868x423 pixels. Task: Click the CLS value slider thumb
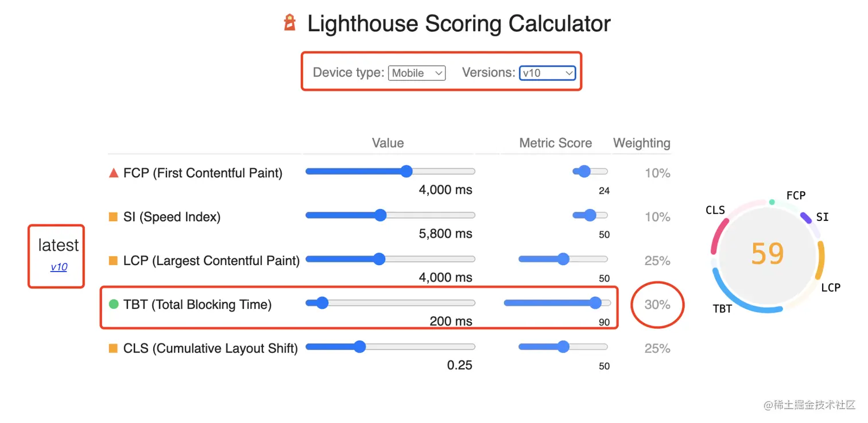(359, 347)
